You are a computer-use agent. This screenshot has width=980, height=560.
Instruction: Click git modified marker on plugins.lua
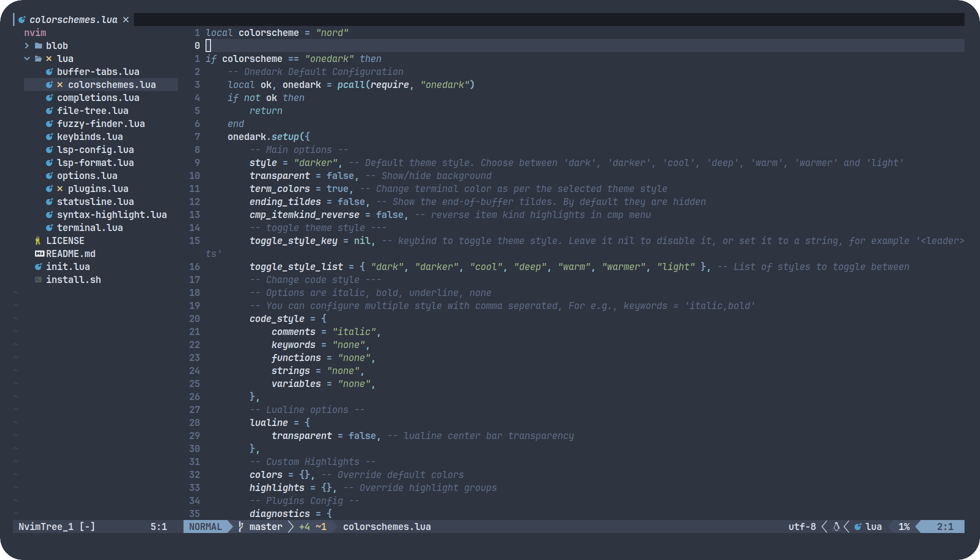tap(60, 188)
